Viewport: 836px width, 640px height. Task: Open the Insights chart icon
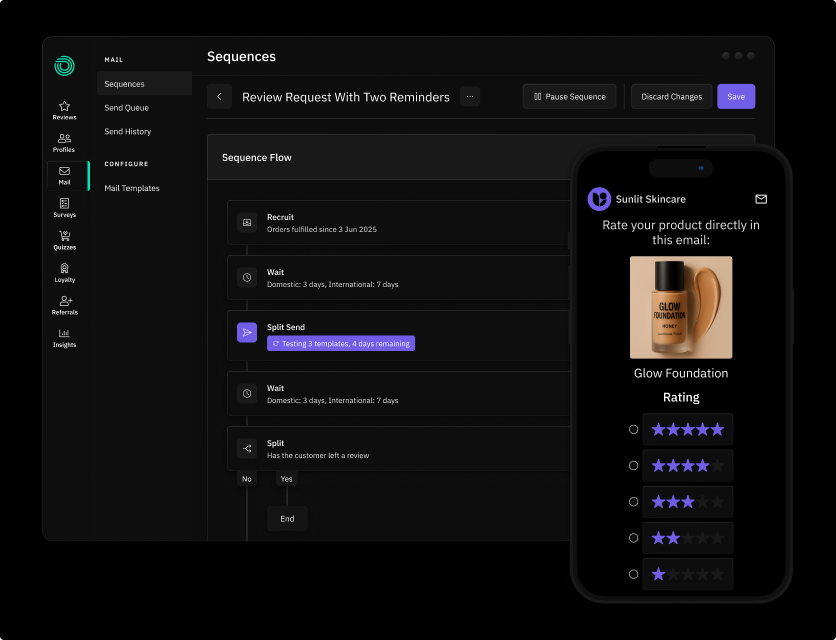(x=63, y=334)
